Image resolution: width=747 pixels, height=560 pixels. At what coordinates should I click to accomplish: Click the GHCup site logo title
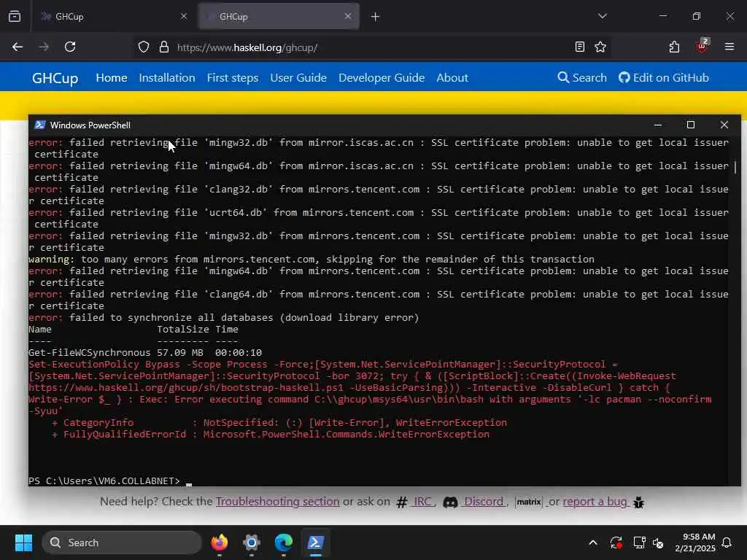pos(55,77)
